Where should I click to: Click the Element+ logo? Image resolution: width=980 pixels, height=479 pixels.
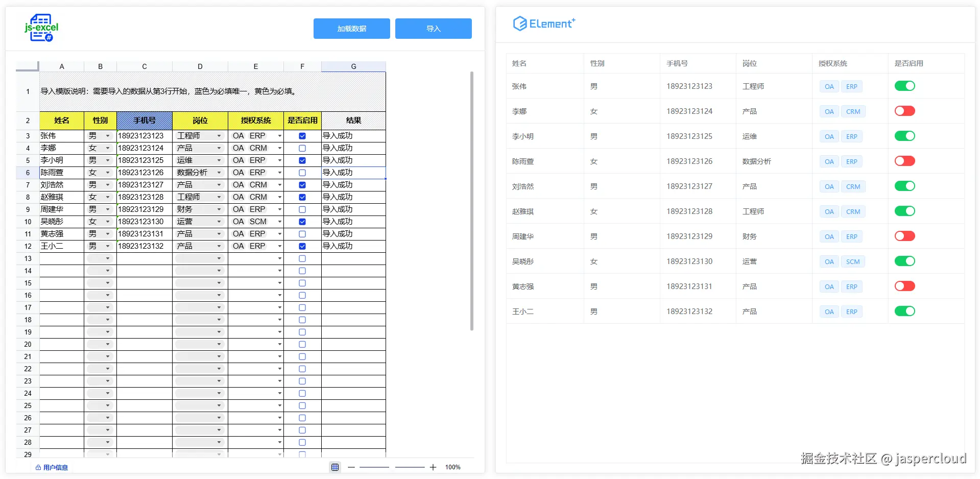pyautogui.click(x=544, y=23)
